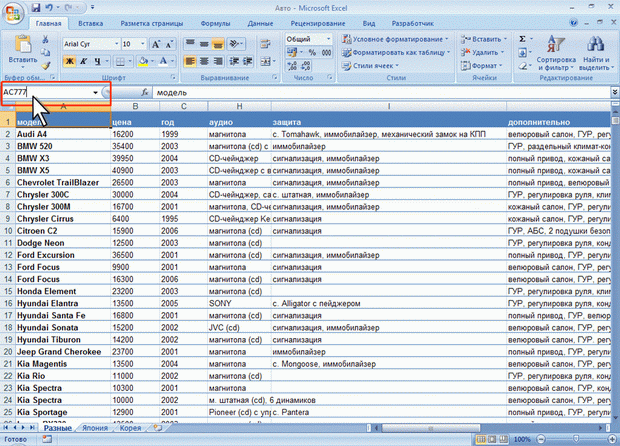Increase indent

click(x=248, y=61)
